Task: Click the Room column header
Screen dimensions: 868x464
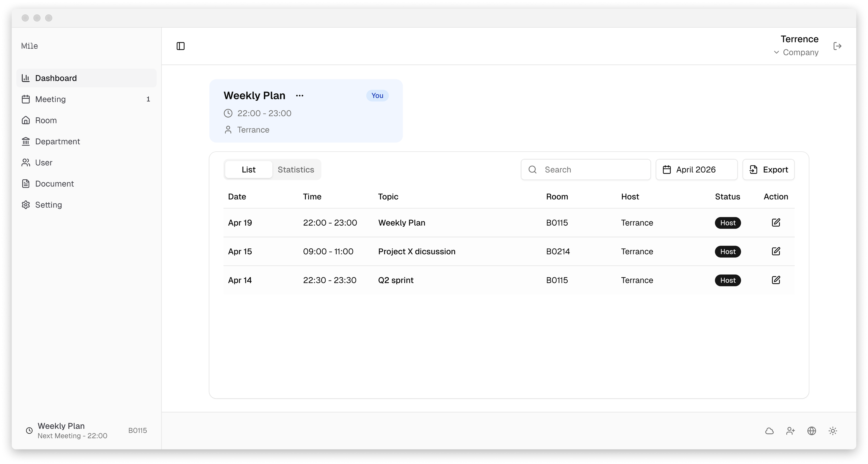Action: pos(557,197)
